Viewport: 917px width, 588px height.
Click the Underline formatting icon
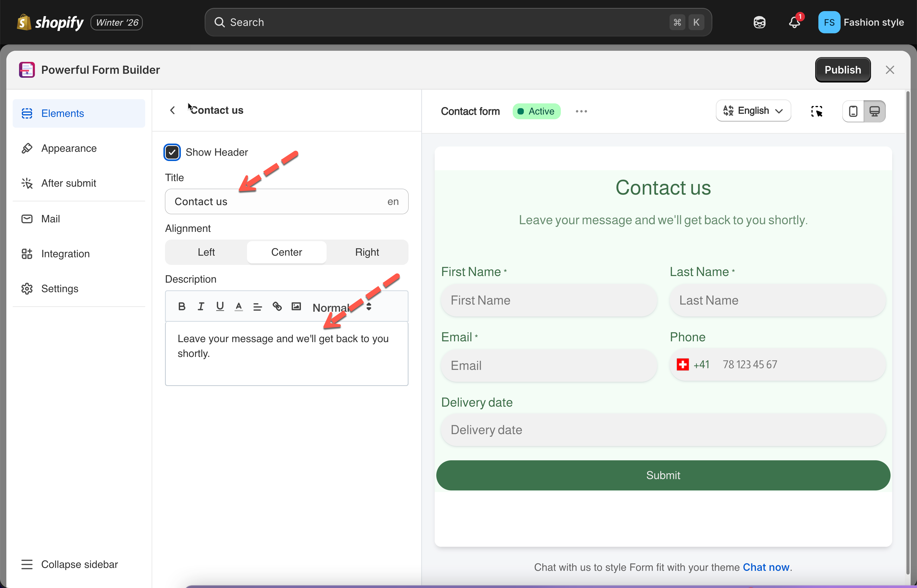click(220, 306)
